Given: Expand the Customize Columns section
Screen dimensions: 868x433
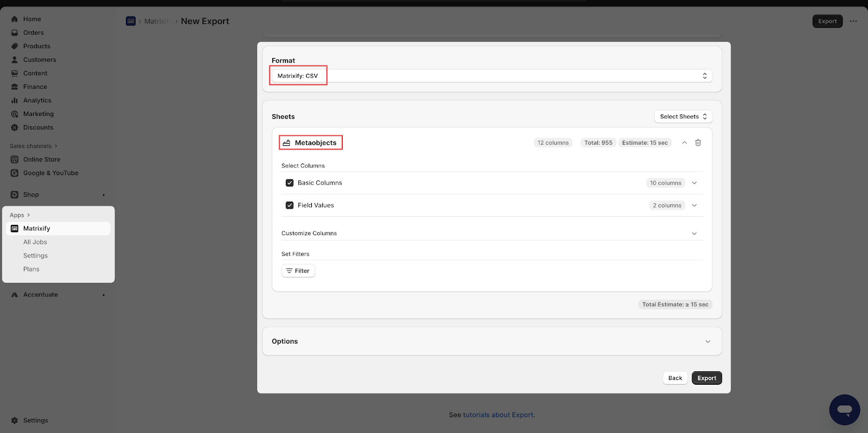Looking at the screenshot, I should point(694,234).
